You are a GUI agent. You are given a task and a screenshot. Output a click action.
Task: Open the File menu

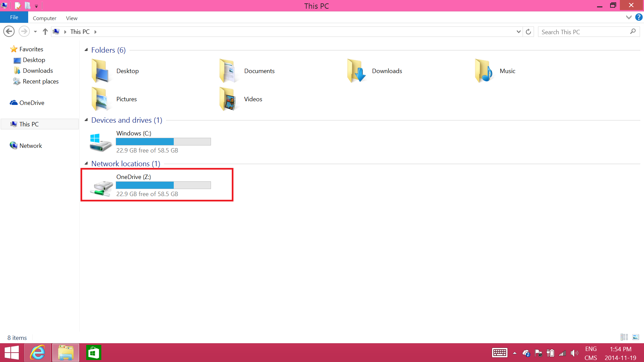coord(14,17)
